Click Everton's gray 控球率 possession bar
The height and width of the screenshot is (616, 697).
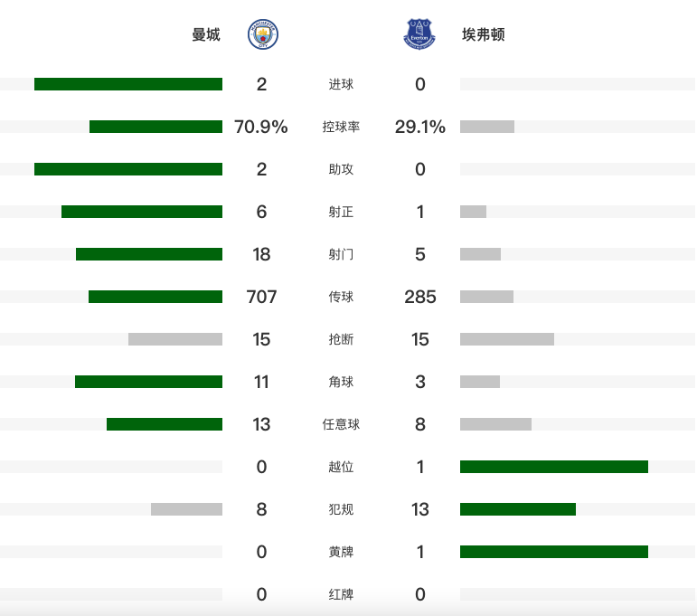487,127
